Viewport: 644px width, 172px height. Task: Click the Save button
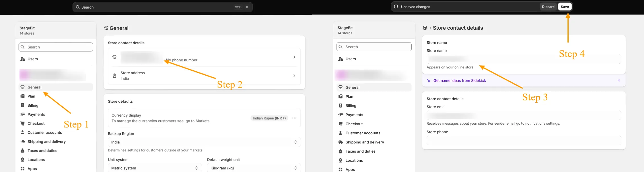[x=565, y=7]
